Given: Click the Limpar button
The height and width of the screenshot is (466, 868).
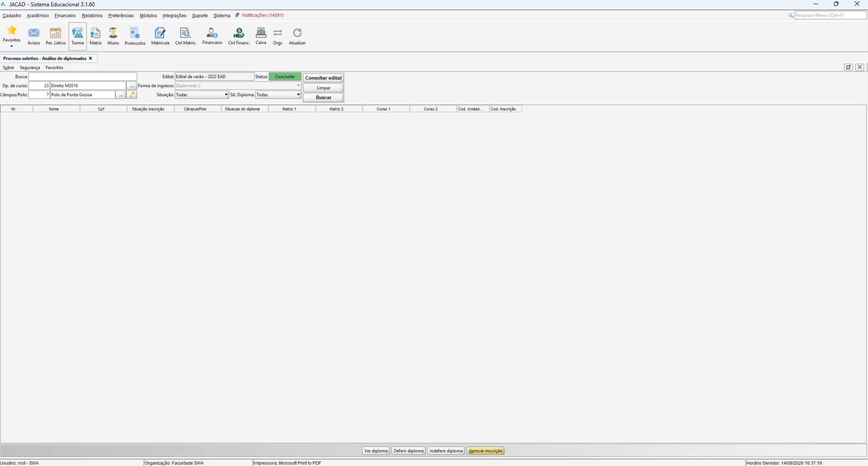Looking at the screenshot, I should click(x=324, y=88).
